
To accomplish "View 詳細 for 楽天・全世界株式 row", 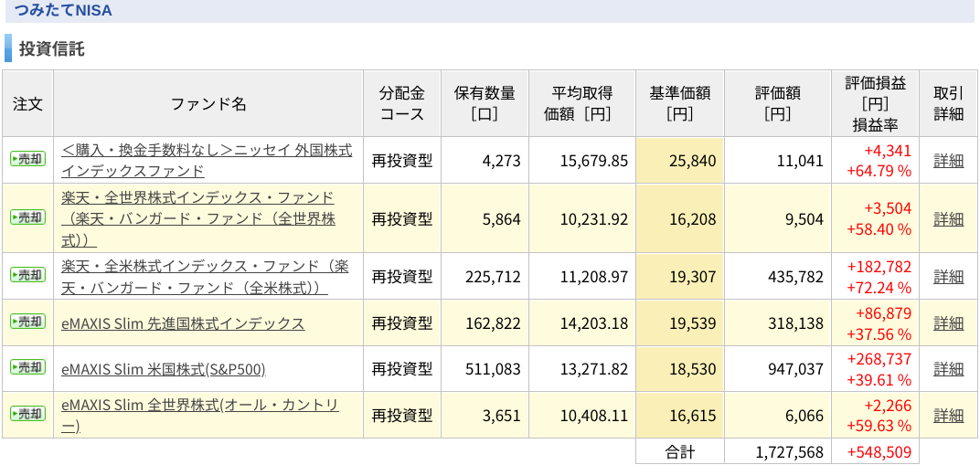I will (948, 218).
